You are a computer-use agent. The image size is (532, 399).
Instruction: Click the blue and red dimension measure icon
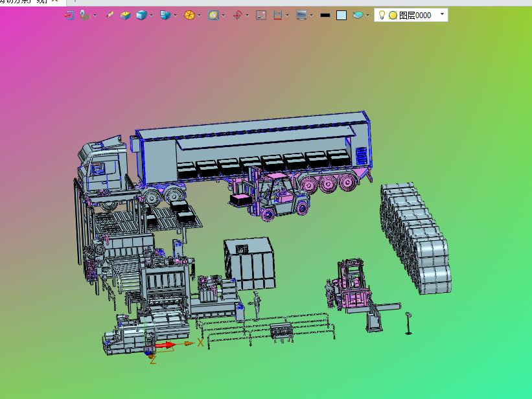pos(277,16)
